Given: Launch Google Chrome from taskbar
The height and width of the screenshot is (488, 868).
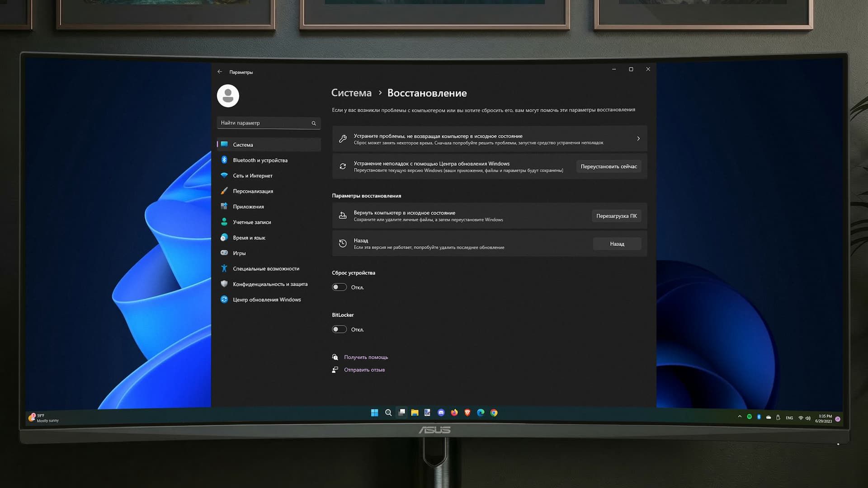Looking at the screenshot, I should 494,413.
